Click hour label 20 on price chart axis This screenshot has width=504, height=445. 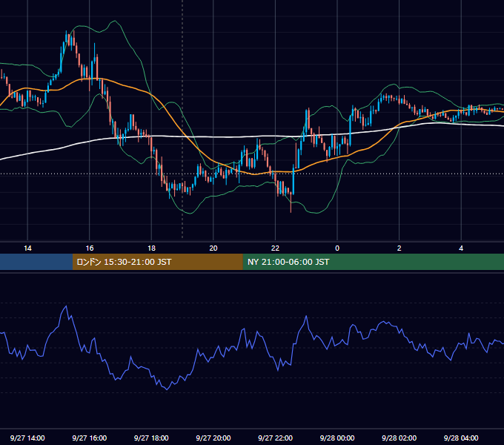pyautogui.click(x=213, y=248)
